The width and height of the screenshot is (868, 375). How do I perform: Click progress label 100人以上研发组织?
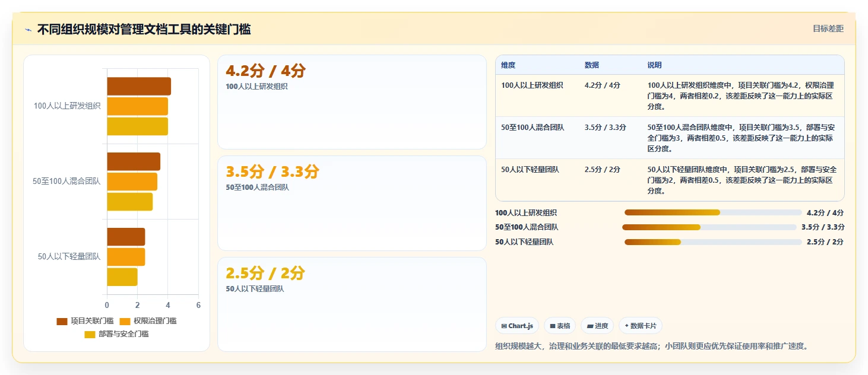[526, 212]
